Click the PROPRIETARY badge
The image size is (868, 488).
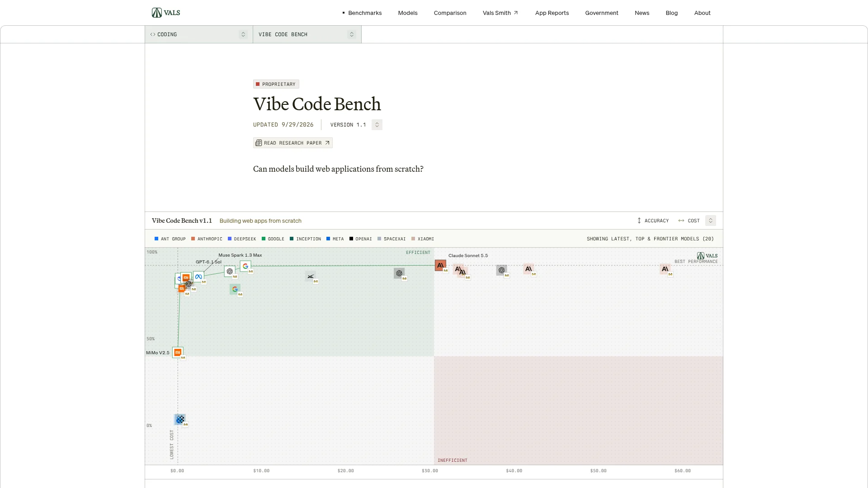click(276, 84)
